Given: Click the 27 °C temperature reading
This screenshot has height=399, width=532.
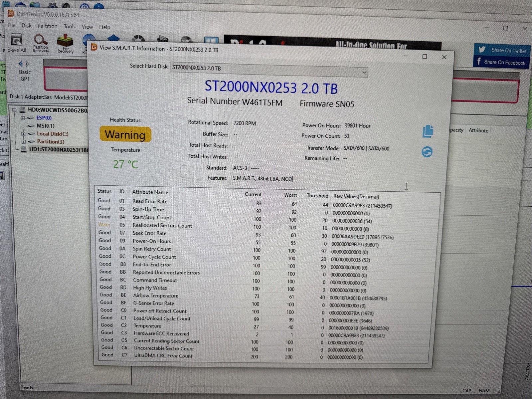Looking at the screenshot, I should (x=125, y=164).
